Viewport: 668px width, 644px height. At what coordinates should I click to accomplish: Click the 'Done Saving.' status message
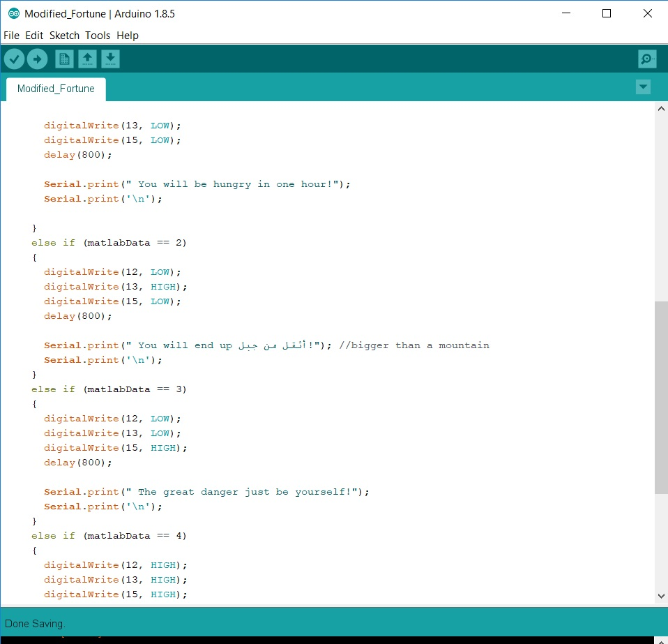tap(35, 624)
